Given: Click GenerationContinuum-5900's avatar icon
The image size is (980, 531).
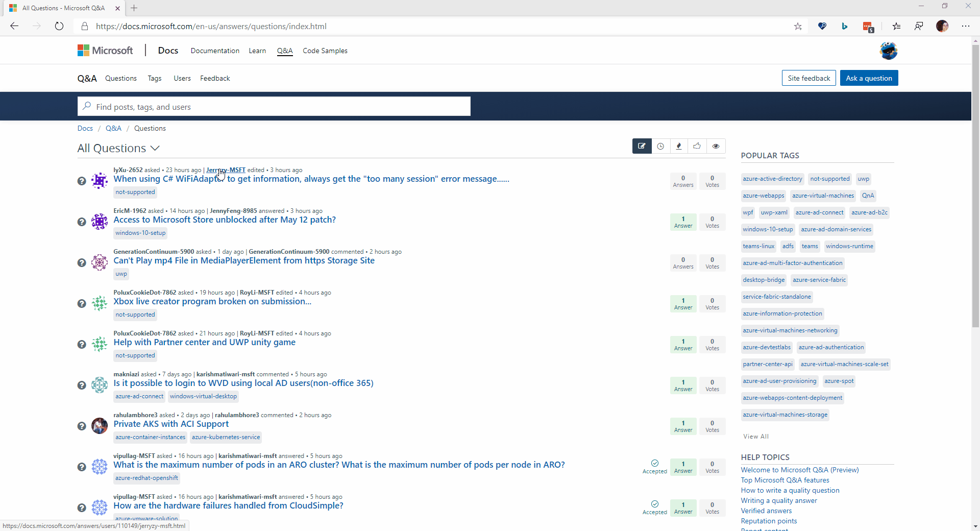Looking at the screenshot, I should pos(100,262).
